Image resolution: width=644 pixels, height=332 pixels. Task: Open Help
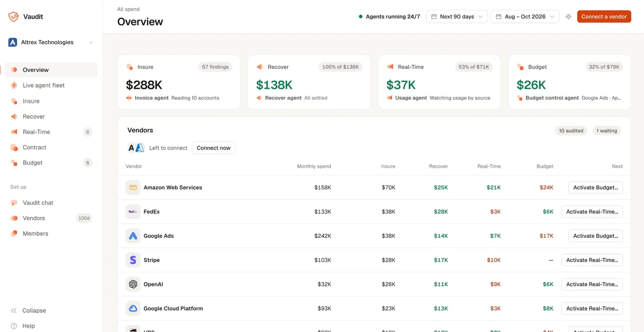51,326
